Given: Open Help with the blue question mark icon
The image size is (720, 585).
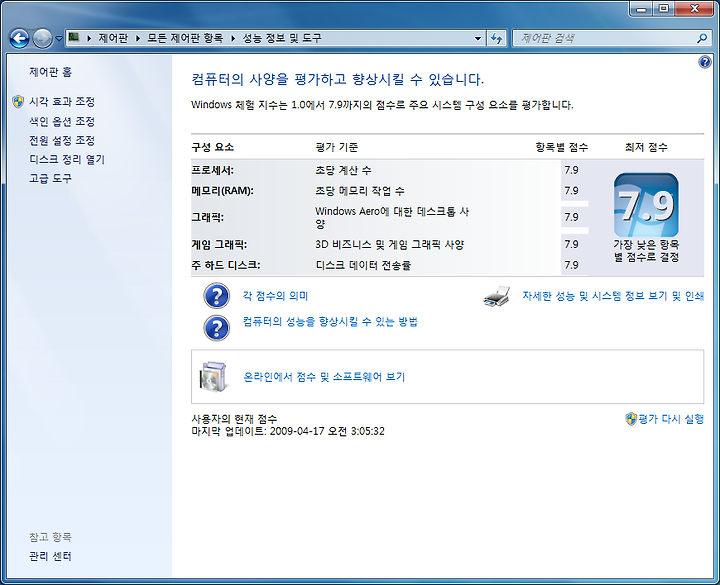Looking at the screenshot, I should tap(704, 62).
